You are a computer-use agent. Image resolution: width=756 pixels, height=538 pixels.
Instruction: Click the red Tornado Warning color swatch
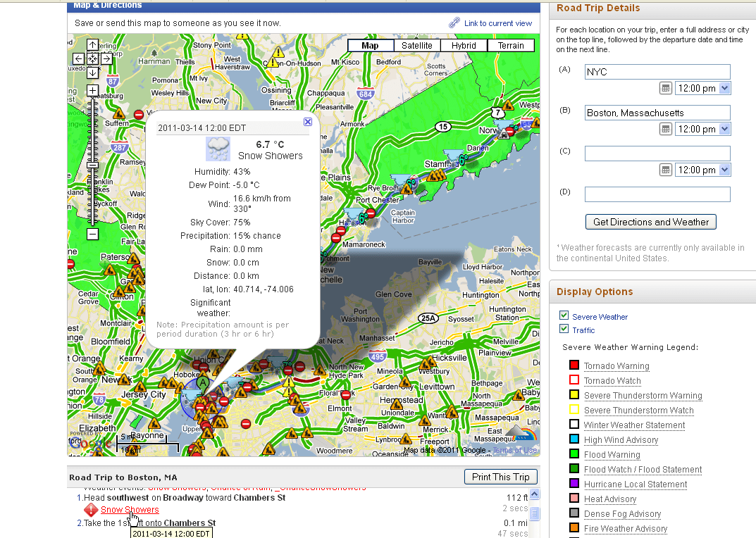coord(574,365)
